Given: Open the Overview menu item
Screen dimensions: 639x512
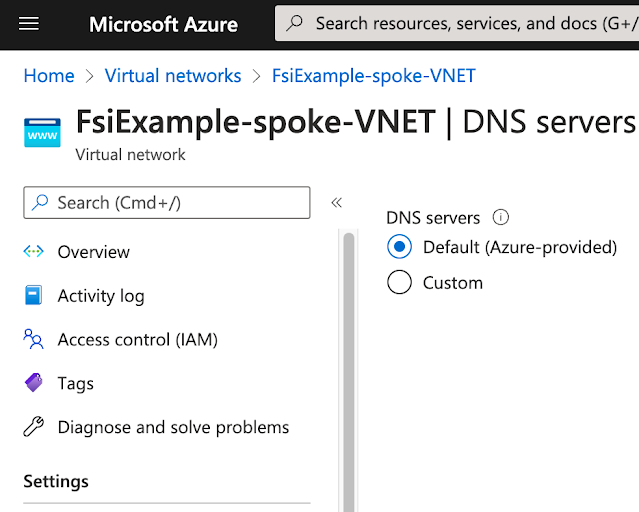Looking at the screenshot, I should [x=93, y=252].
